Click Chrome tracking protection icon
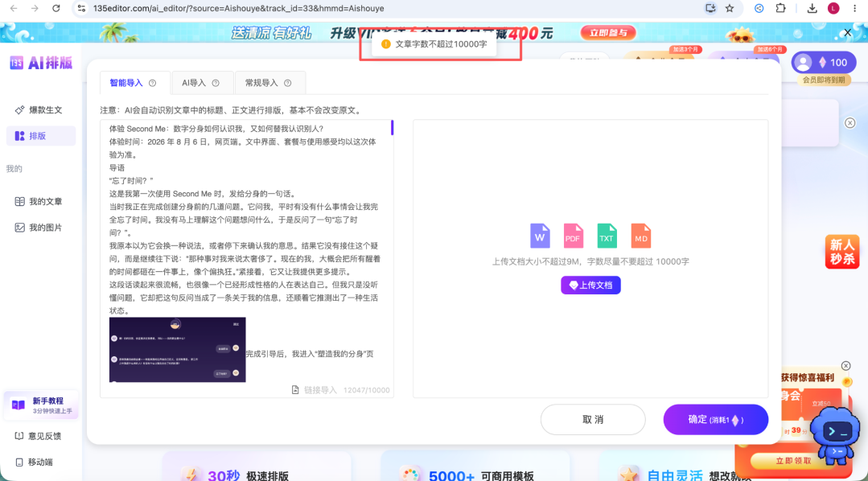The width and height of the screenshot is (868, 481). click(x=759, y=8)
